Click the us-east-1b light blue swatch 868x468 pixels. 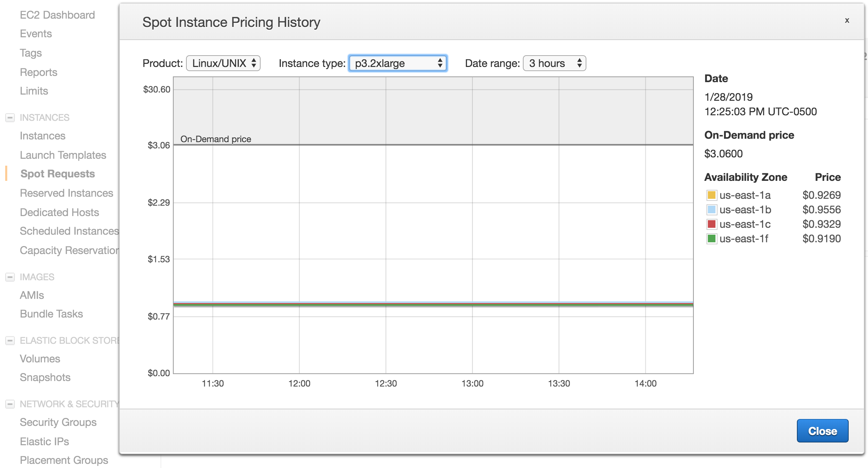(x=711, y=210)
